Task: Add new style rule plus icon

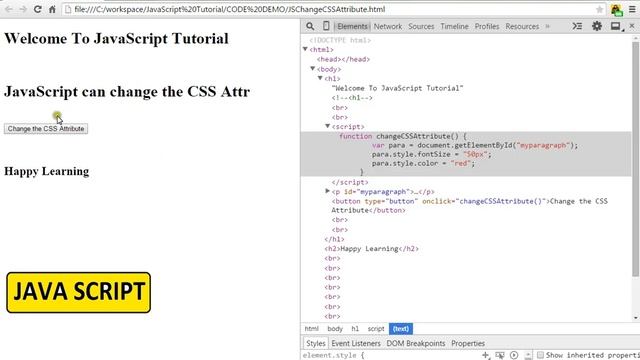Action: 485,356
